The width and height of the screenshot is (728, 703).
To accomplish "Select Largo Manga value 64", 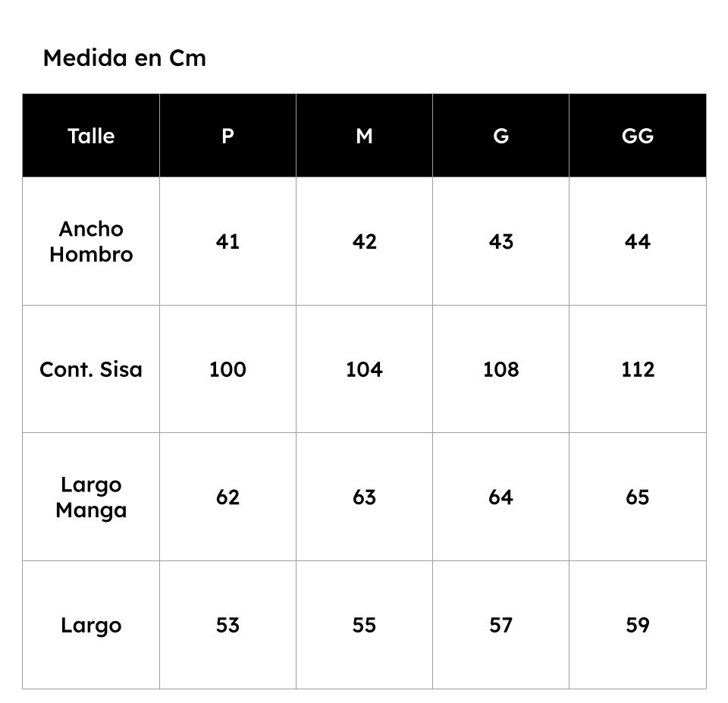I will click(x=500, y=497).
